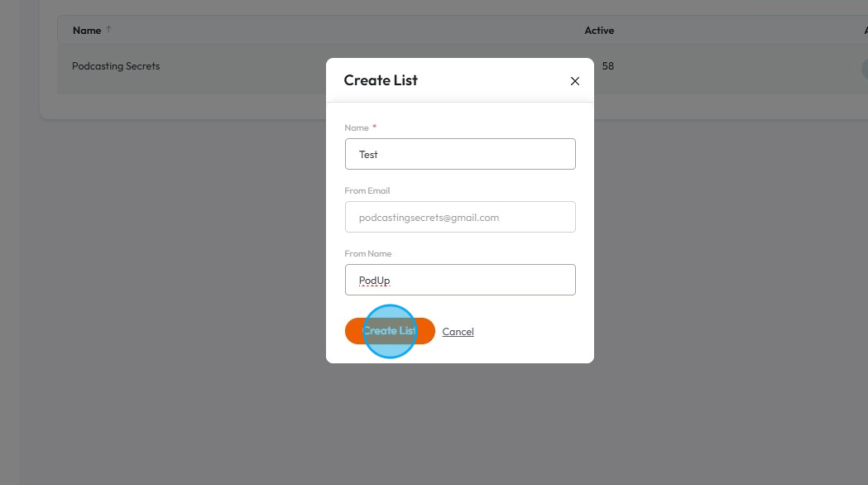Click the From Email label text
This screenshot has width=868, height=485.
pyautogui.click(x=367, y=190)
